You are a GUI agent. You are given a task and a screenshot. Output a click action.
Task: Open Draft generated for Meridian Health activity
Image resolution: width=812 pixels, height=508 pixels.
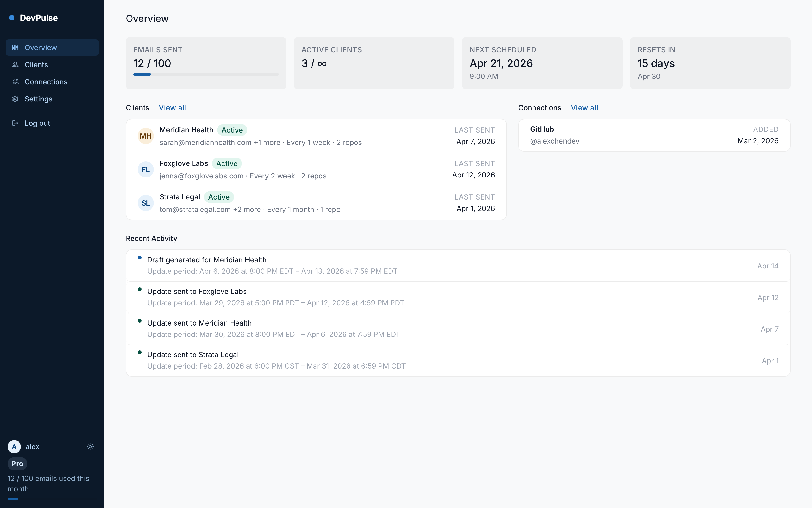(x=206, y=260)
